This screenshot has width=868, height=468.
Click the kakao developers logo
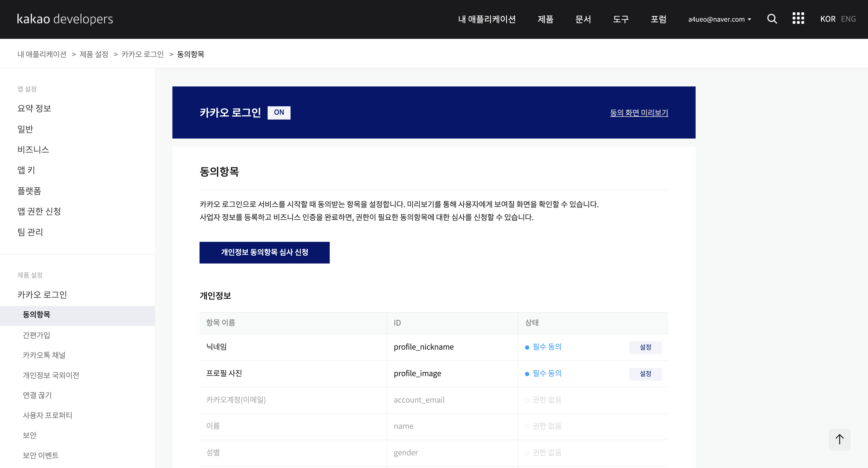[x=65, y=19]
